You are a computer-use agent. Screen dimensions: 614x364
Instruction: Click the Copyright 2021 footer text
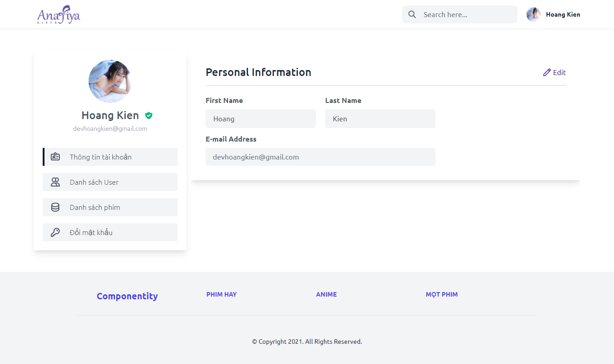point(307,342)
